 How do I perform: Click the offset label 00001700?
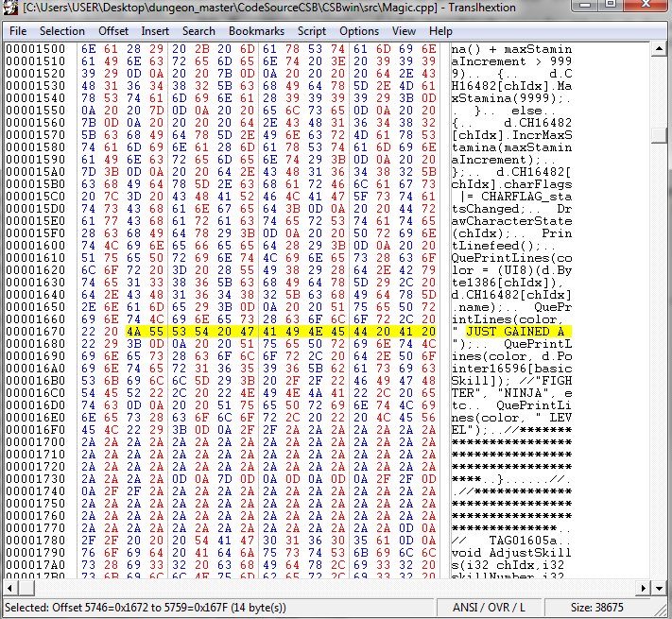[x=36, y=442]
